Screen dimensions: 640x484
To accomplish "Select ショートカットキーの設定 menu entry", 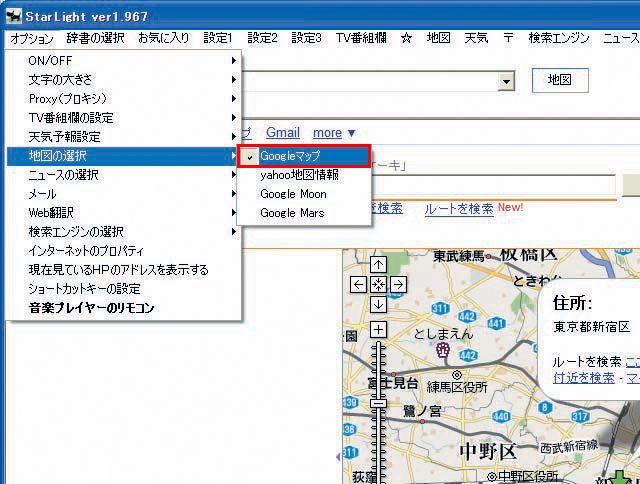I will pyautogui.click(x=124, y=289).
